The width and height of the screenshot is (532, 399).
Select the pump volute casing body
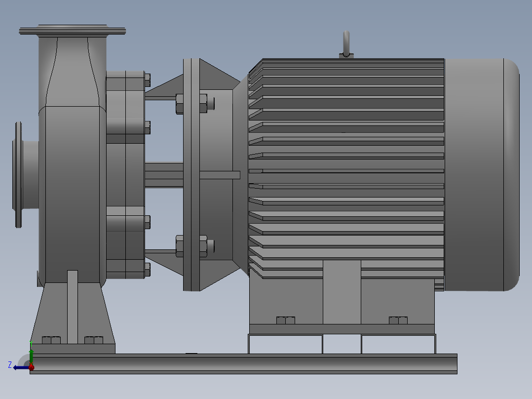click(x=72, y=194)
